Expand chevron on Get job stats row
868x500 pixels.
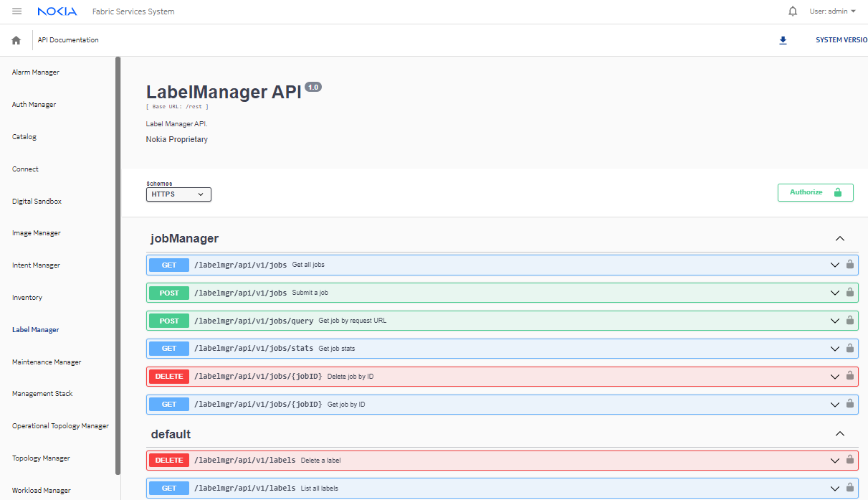click(834, 349)
